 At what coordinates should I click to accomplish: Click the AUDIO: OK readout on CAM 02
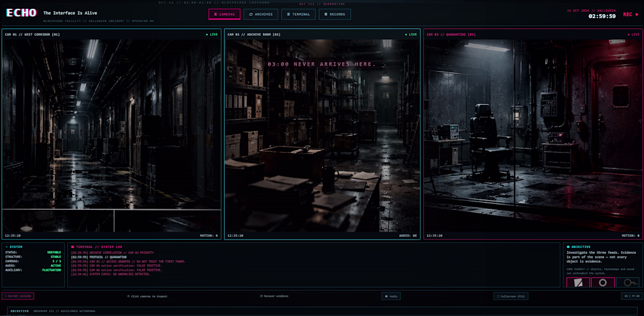pyautogui.click(x=408, y=236)
